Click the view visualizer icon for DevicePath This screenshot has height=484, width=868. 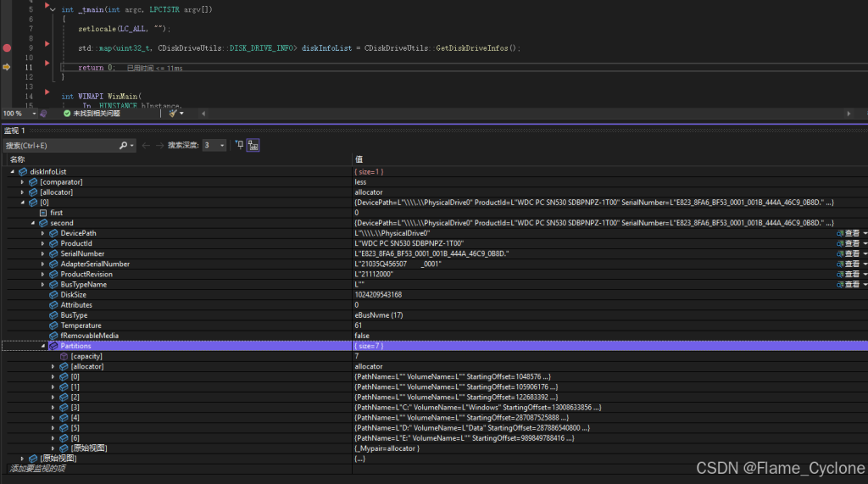[840, 233]
